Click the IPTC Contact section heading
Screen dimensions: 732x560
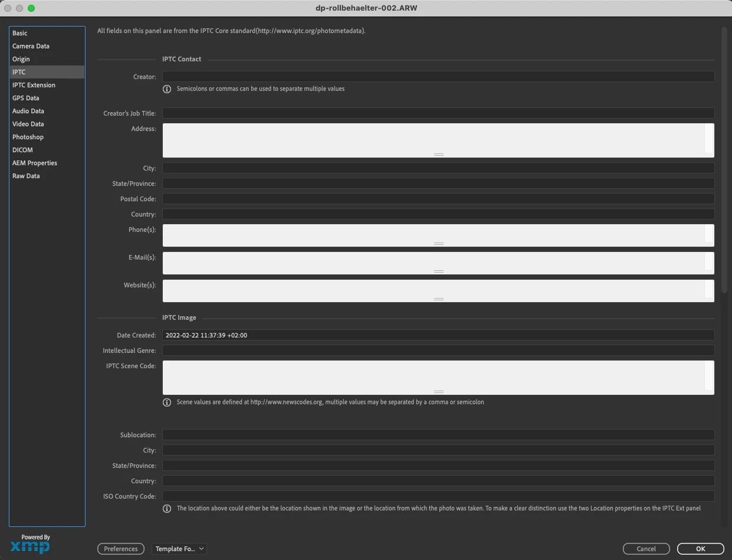(x=182, y=59)
